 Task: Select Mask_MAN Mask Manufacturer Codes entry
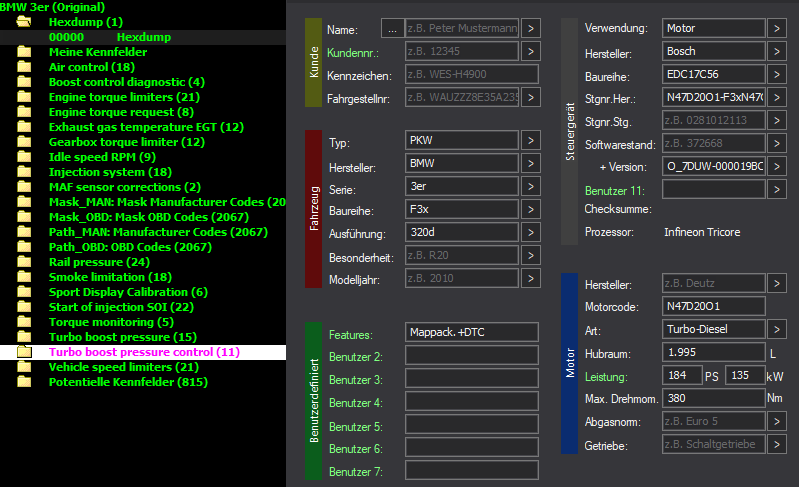click(x=167, y=202)
